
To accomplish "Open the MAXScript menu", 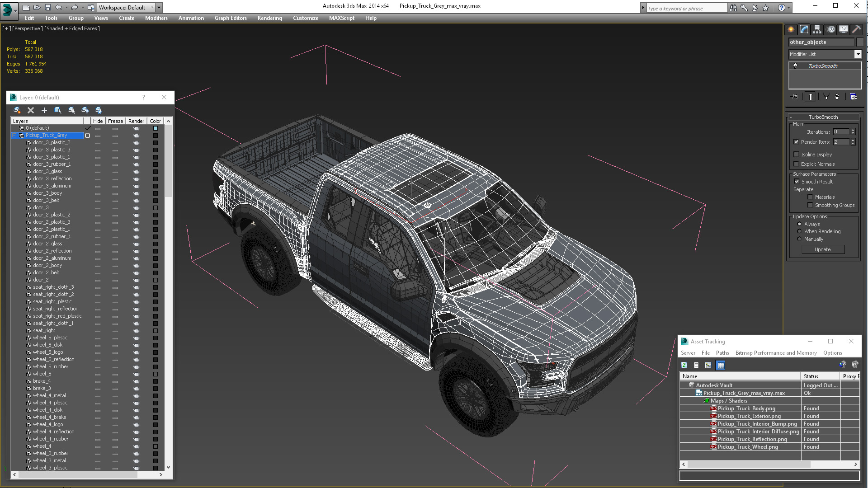I will tap(342, 18).
